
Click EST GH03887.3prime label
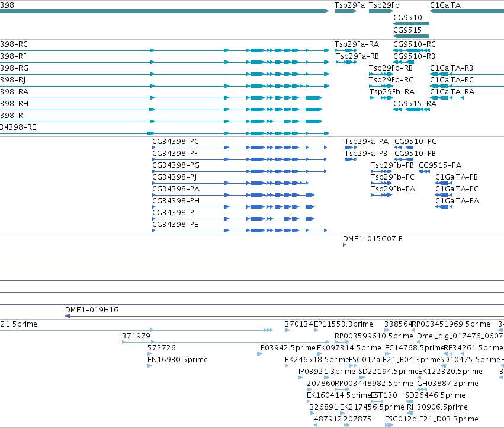pyautogui.click(x=447, y=384)
